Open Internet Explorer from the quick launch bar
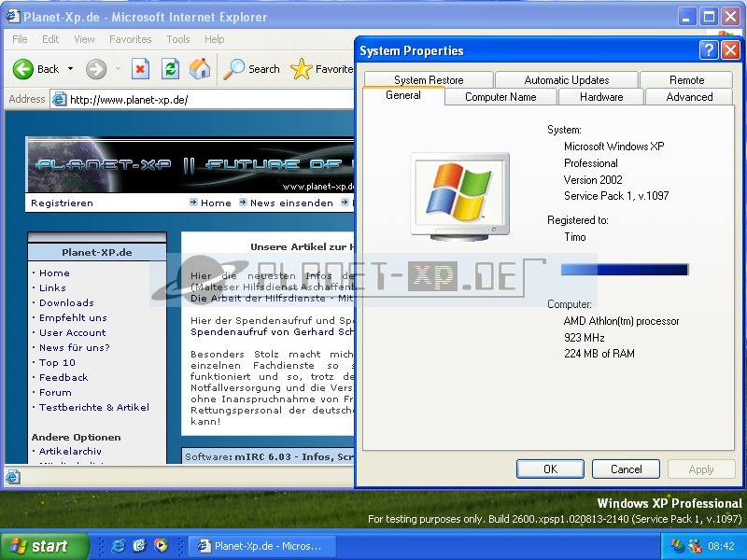Screen dimensions: 747x560 (x=118, y=546)
